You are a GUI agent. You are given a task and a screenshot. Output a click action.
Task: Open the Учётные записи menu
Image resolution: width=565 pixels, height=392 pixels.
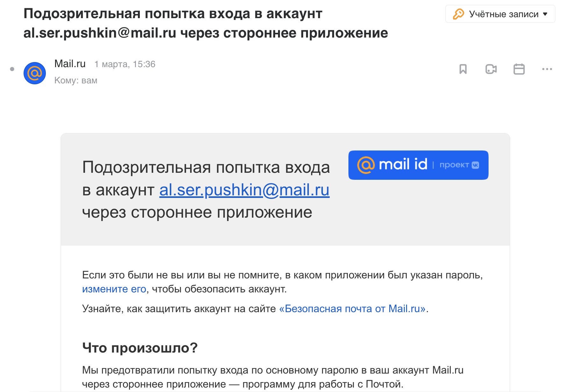[500, 14]
